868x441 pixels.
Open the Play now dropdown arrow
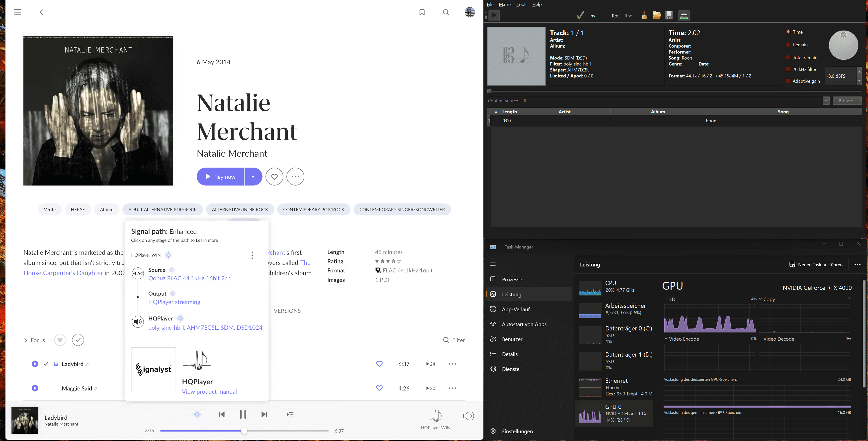point(253,177)
